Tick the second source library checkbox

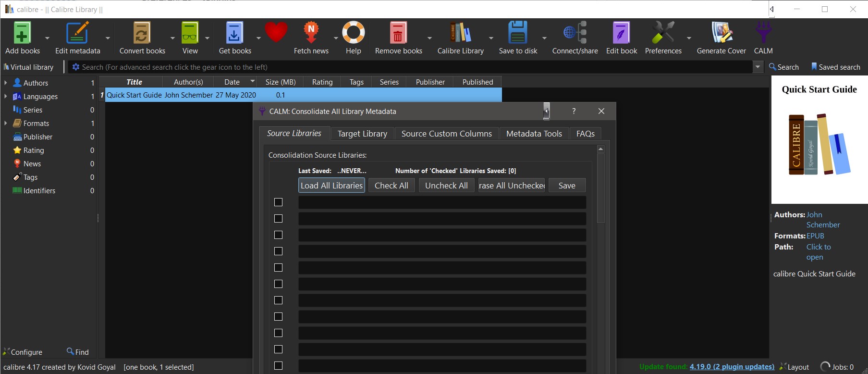(278, 219)
